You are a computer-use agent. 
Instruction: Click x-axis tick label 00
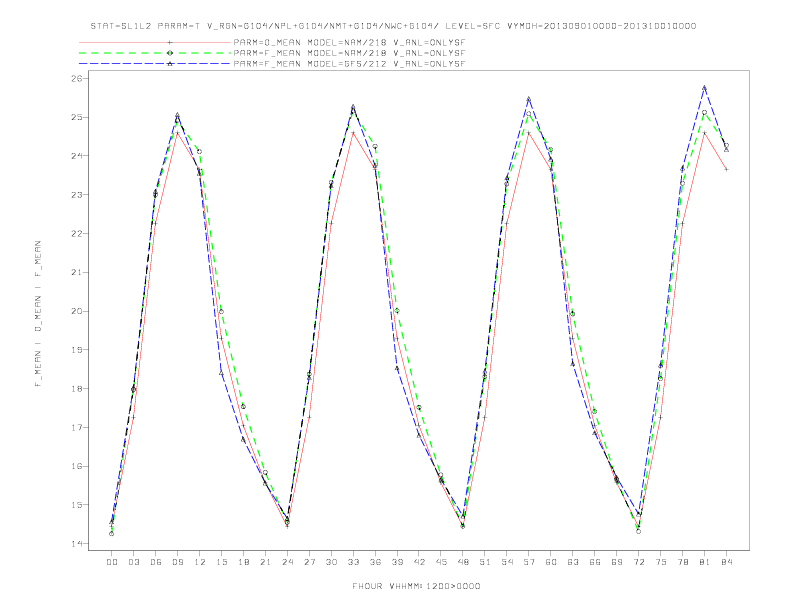point(112,562)
